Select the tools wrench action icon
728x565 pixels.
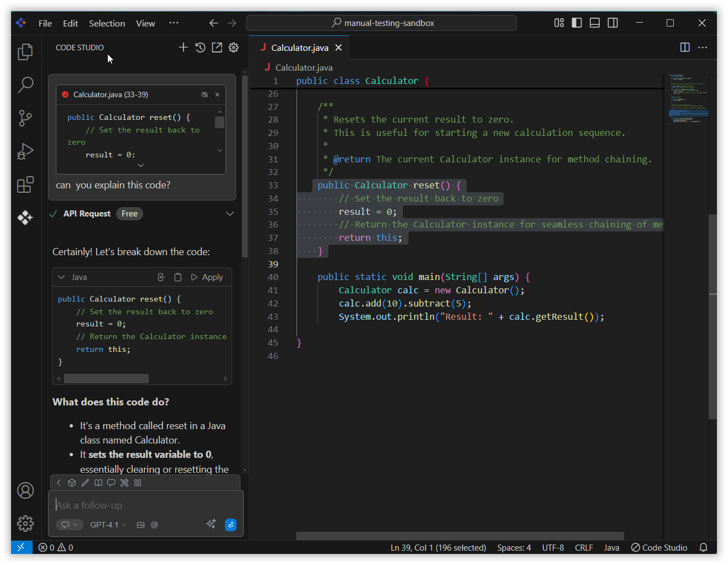124,483
